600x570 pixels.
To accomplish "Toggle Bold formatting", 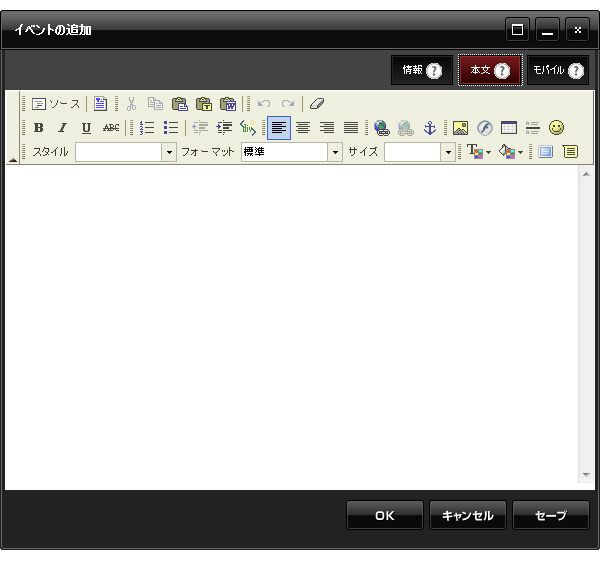I will click(38, 128).
